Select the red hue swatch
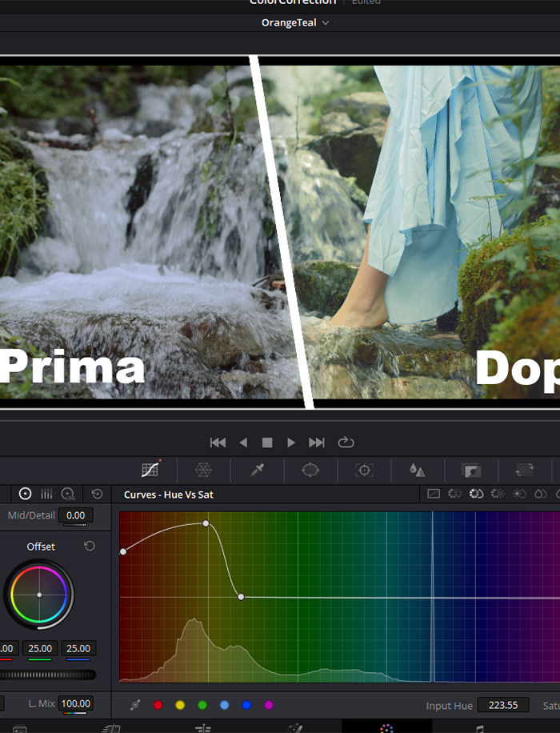Screen dimensions: 560x733 click(158, 705)
